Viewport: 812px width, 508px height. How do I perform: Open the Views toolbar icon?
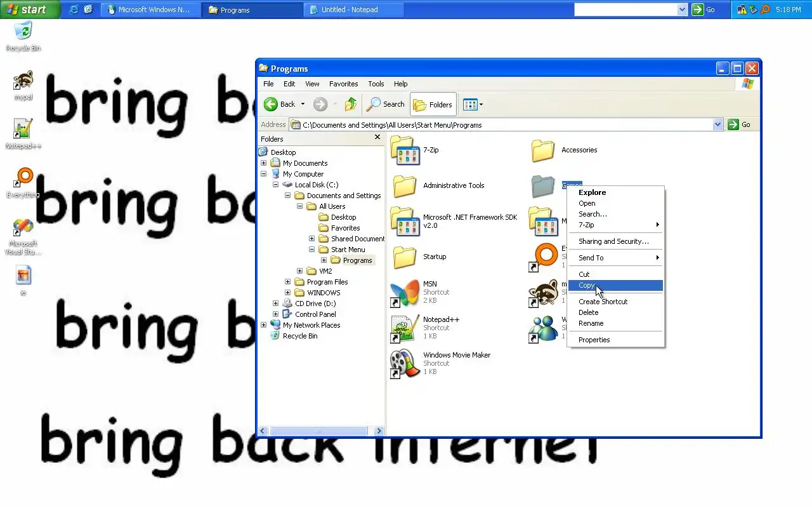473,104
